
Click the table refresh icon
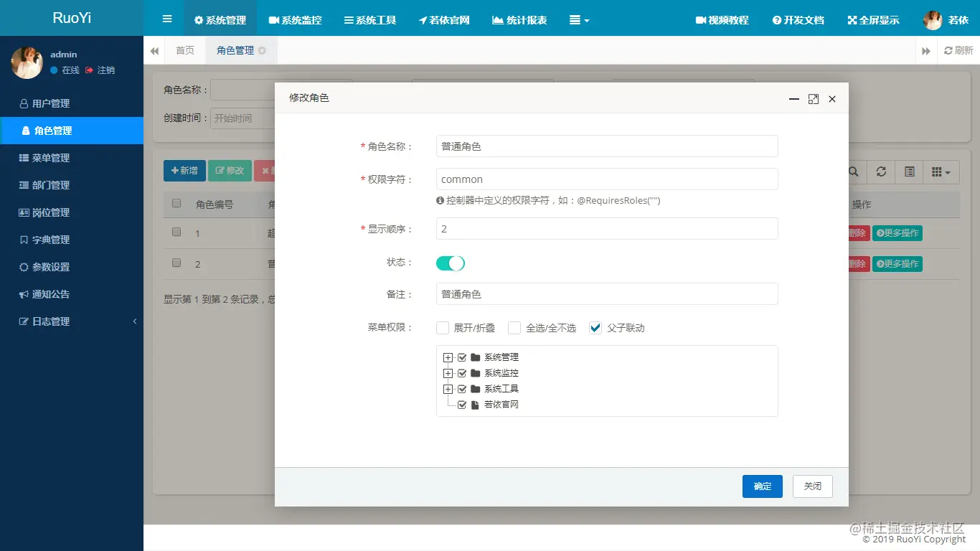(x=881, y=172)
